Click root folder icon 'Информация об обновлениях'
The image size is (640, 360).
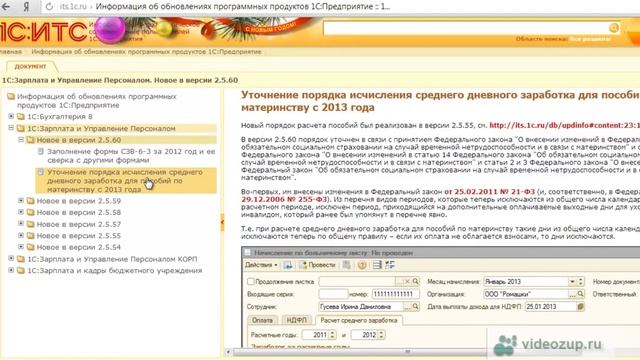coord(11,97)
